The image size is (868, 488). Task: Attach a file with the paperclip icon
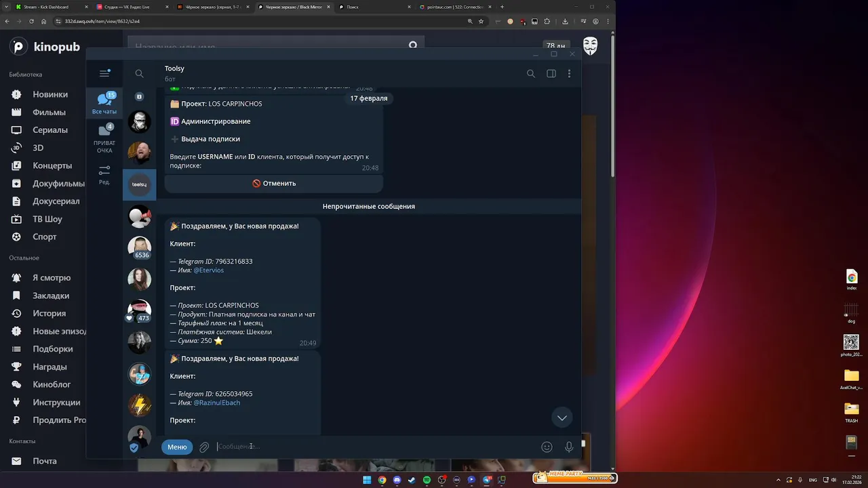coord(204,447)
